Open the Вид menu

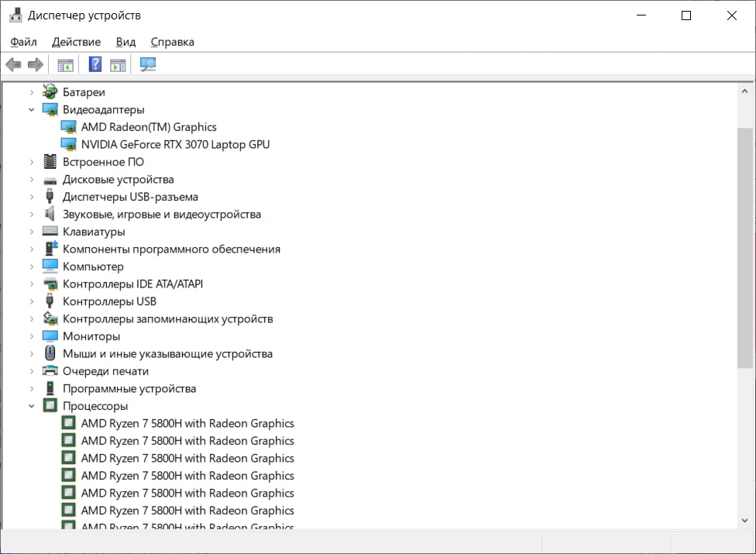tap(125, 42)
